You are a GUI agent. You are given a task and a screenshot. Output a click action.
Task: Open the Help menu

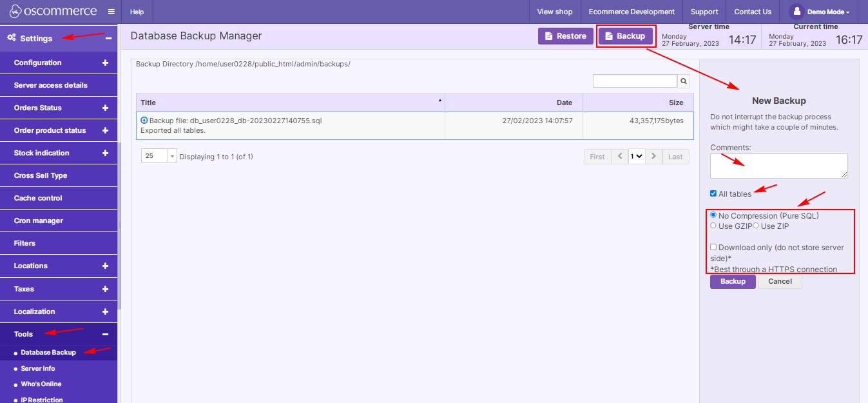pos(137,12)
